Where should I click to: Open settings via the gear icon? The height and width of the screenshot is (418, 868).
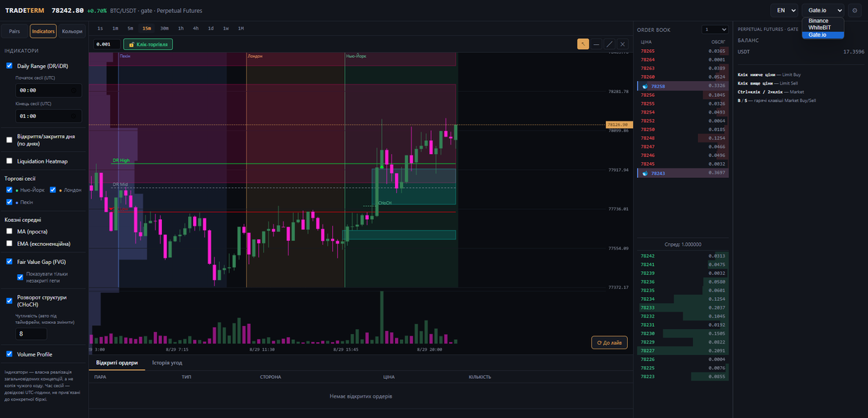[x=855, y=11]
